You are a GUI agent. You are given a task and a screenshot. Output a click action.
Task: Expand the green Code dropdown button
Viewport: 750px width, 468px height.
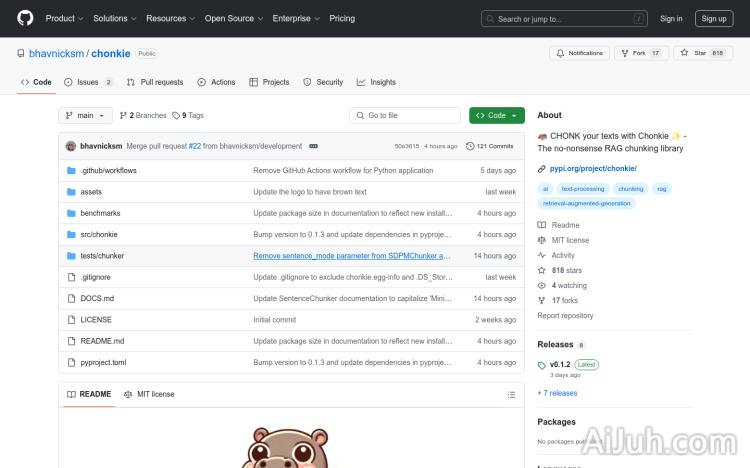click(x=496, y=115)
